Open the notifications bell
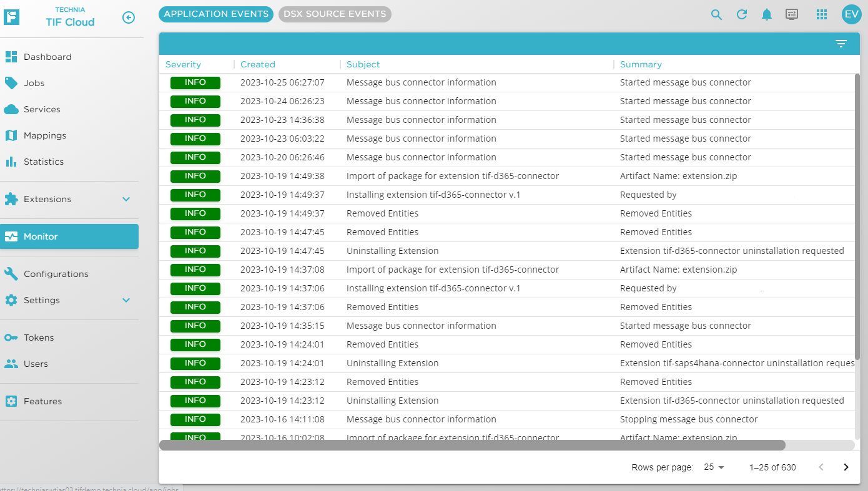 [x=767, y=14]
